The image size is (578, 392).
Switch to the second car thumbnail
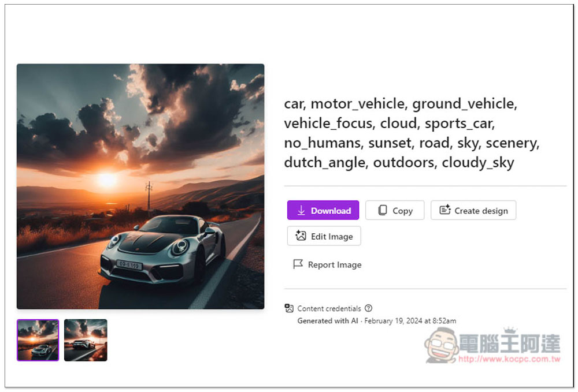pyautogui.click(x=86, y=340)
